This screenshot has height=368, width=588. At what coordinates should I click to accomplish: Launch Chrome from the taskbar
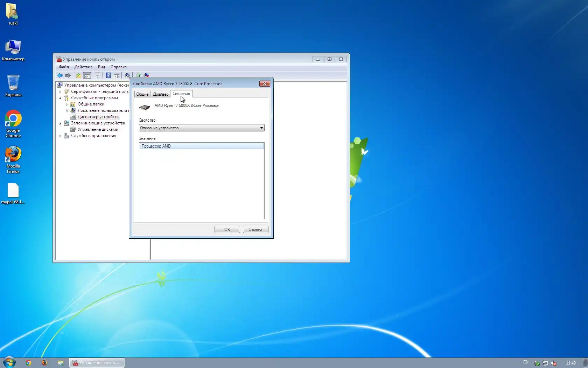point(28,363)
